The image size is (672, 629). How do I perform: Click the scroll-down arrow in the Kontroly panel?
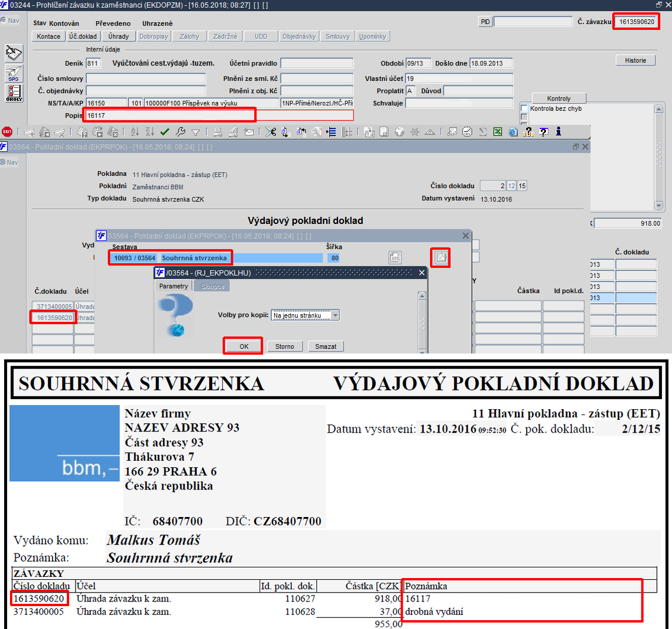(659, 206)
